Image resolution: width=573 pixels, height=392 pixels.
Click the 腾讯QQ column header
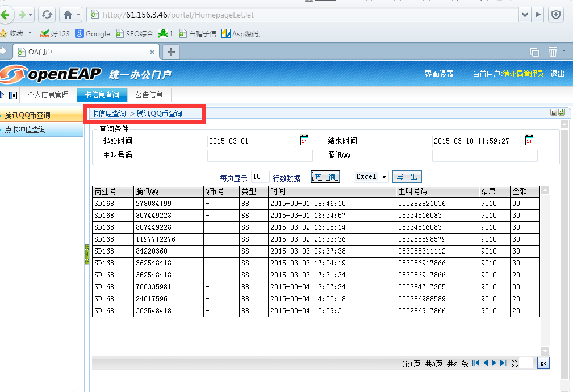(x=169, y=192)
